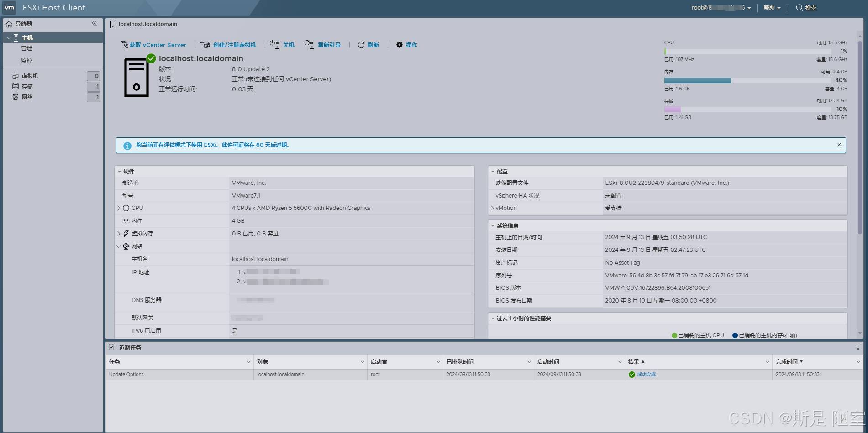
Task: Click the 成功完成 result link
Action: pos(646,375)
